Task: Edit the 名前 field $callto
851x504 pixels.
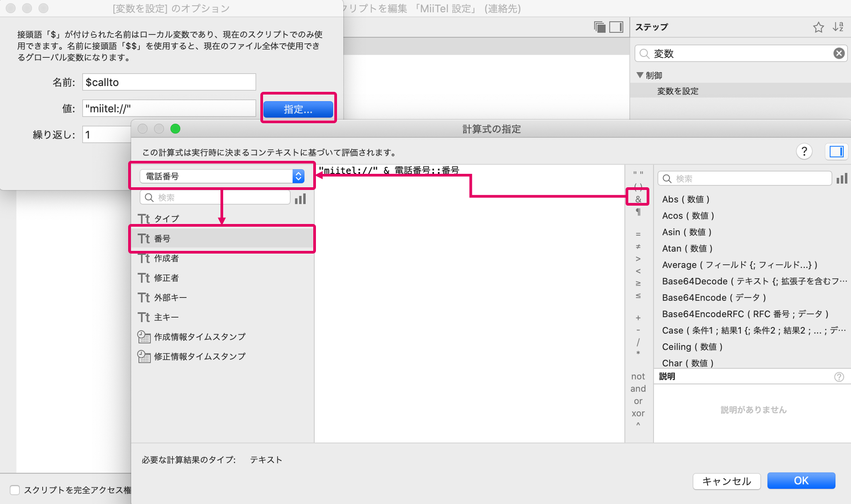Action: pyautogui.click(x=169, y=82)
